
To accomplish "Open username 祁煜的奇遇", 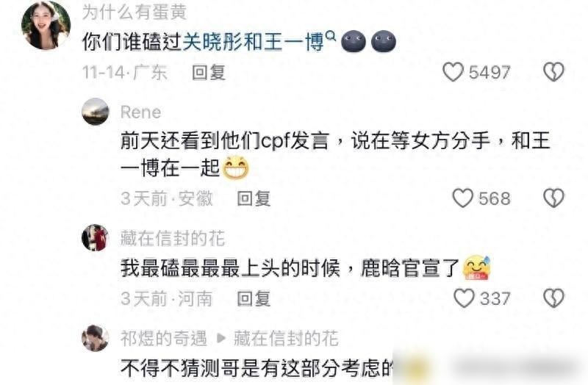I will point(163,339).
